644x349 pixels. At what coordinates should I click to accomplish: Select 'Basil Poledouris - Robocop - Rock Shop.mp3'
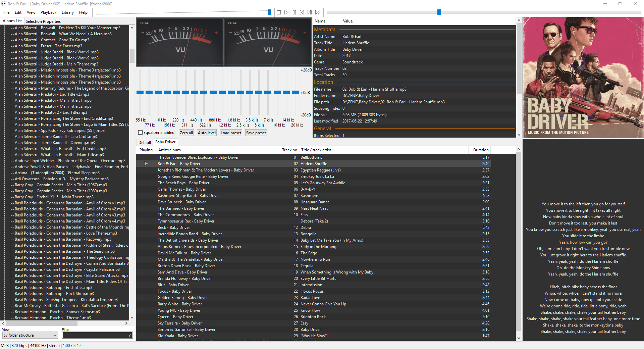tap(54, 294)
